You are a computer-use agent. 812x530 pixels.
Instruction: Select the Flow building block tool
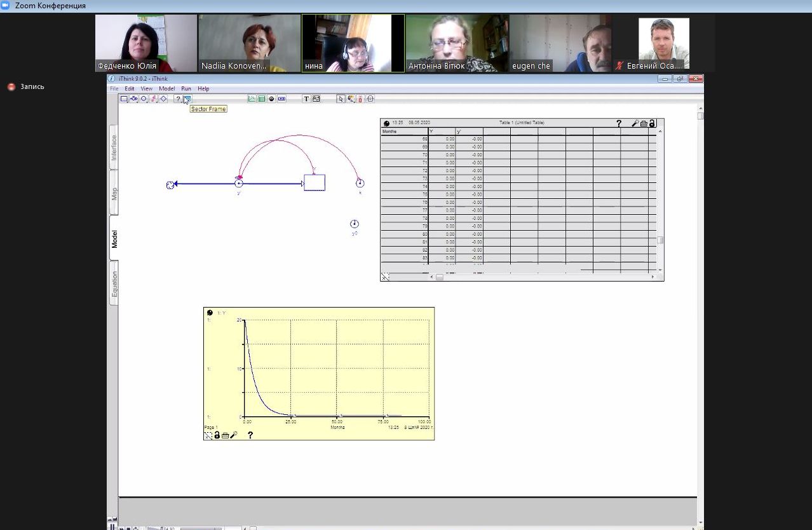[134, 99]
